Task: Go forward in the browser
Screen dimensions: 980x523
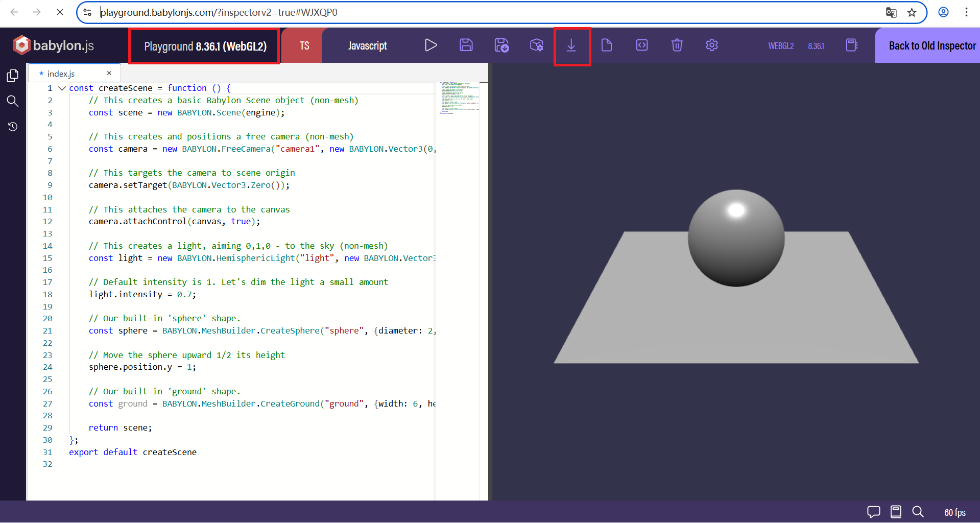Action: (37, 12)
